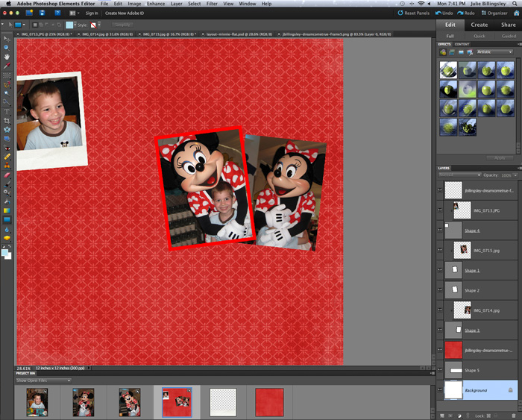Open the Opacity slider dropdown arrow
522x420 pixels.
[515, 175]
